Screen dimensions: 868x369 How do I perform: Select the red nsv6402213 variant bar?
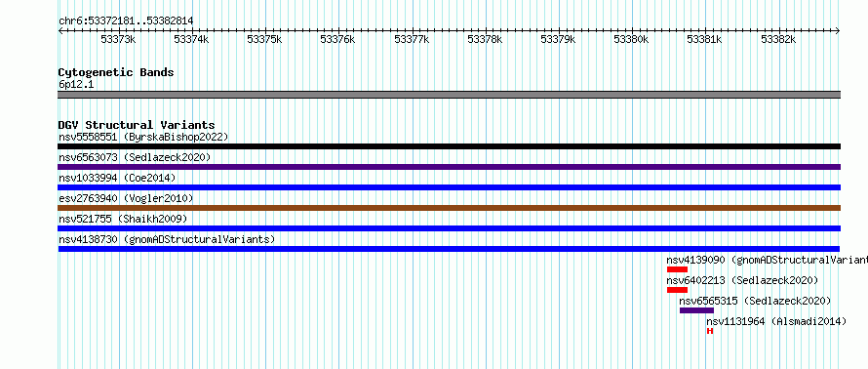tap(677, 290)
